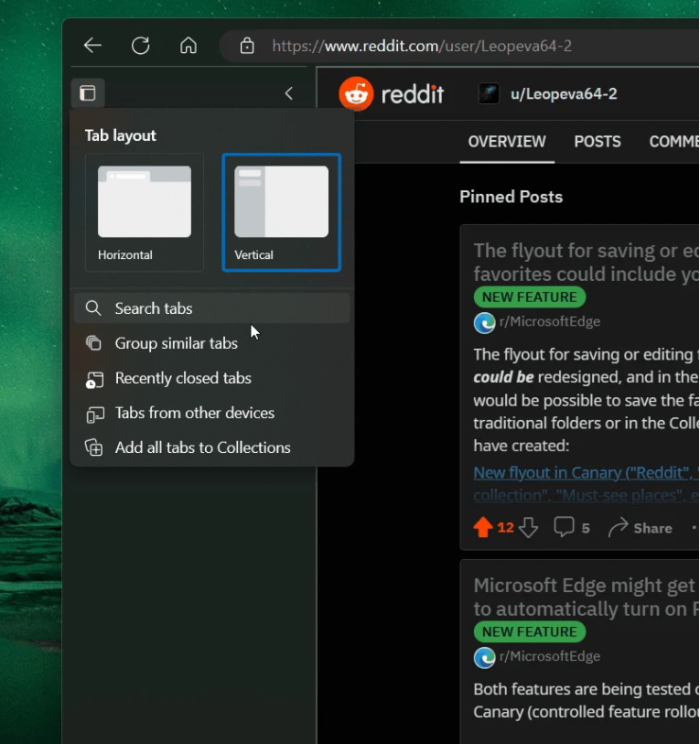The image size is (700, 744).
Task: Open r/MicrosoftEdge link on second post
Action: (550, 656)
